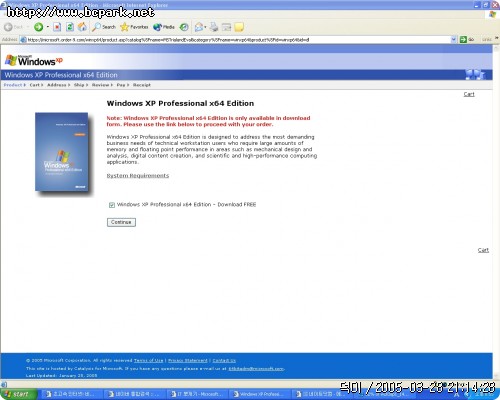Select the Ship step in the breadcrumb
500x400 pixels.
pyautogui.click(x=79, y=85)
